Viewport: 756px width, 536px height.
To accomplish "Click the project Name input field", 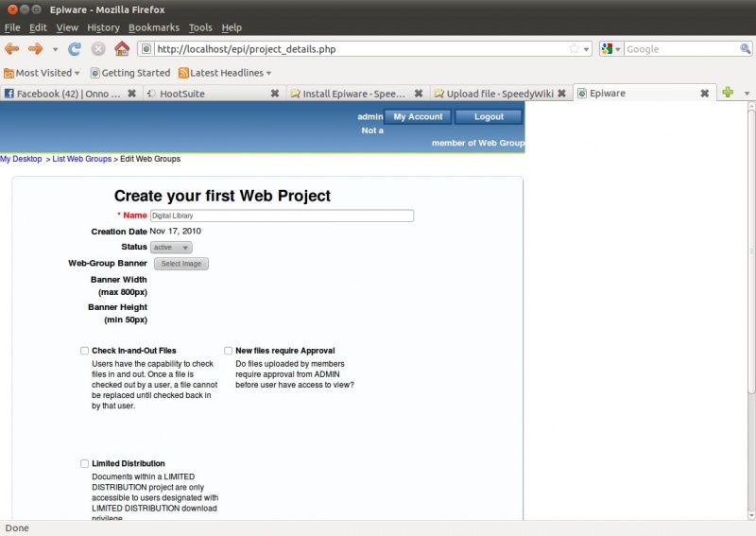I will click(282, 216).
